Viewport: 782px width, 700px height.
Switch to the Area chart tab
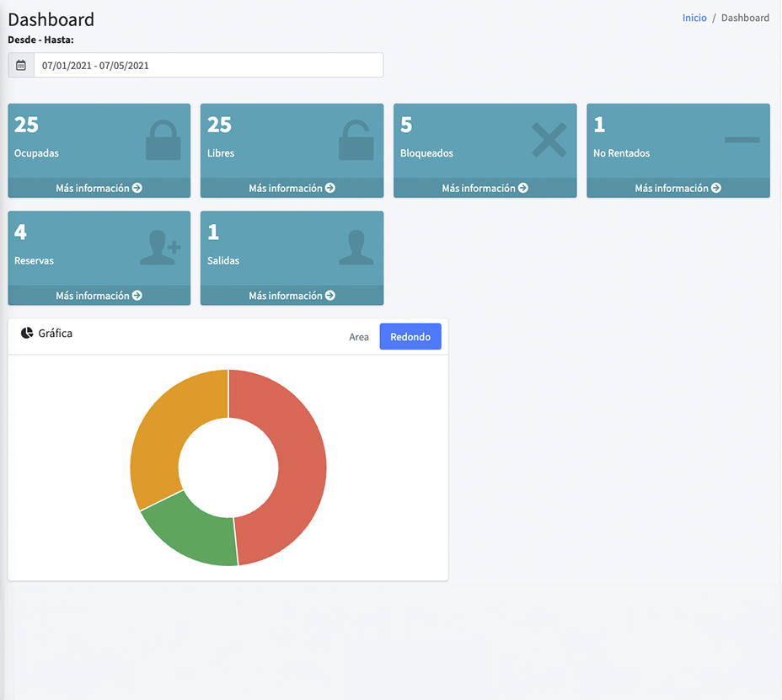(359, 337)
